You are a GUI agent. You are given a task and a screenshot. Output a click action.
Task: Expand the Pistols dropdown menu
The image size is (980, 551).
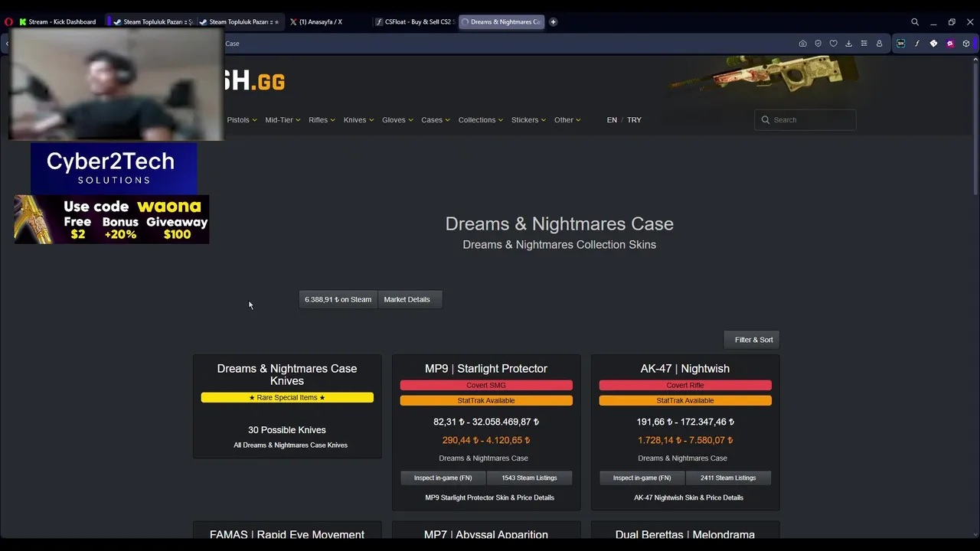click(x=242, y=120)
